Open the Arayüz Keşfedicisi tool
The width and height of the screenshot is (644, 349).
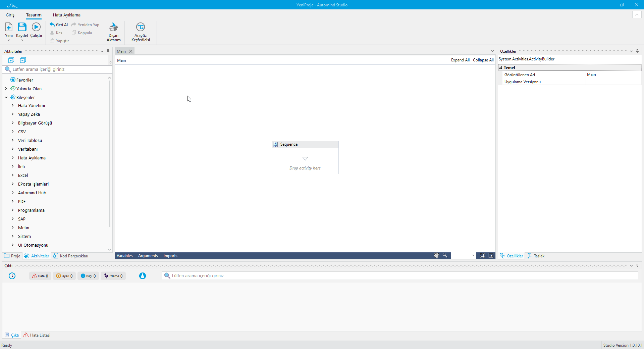pos(141,27)
